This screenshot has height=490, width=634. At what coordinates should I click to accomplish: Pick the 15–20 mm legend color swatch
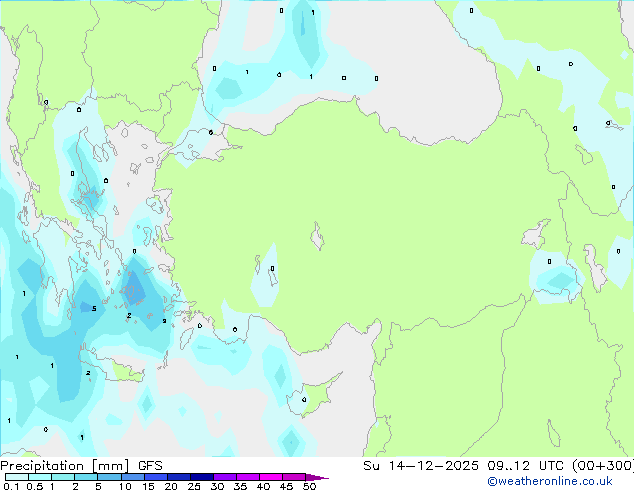[x=155, y=477]
